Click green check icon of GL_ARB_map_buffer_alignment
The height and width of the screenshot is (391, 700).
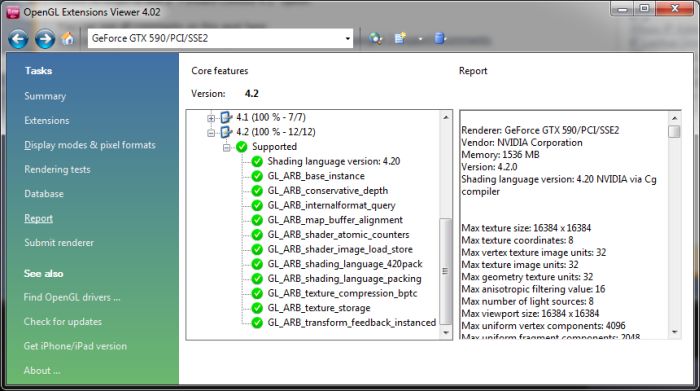[x=257, y=220]
